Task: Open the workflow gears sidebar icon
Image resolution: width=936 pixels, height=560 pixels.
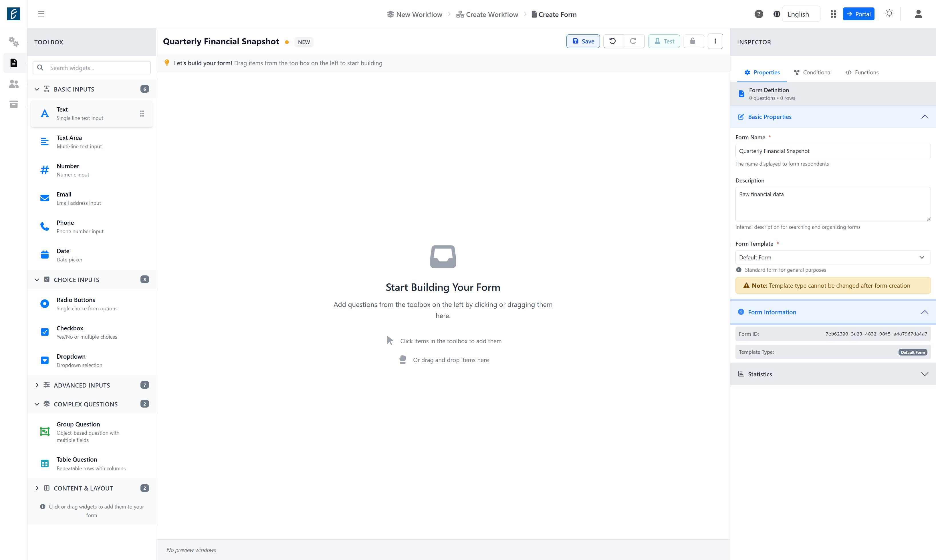Action: click(13, 41)
